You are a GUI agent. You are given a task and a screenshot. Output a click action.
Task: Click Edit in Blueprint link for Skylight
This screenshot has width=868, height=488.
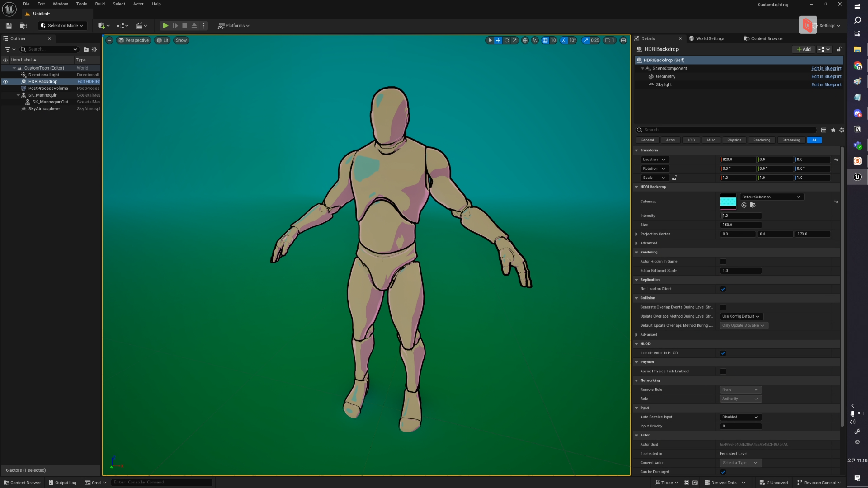826,85
